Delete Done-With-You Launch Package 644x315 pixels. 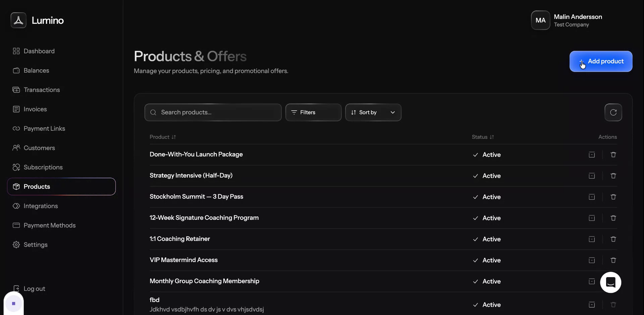613,154
